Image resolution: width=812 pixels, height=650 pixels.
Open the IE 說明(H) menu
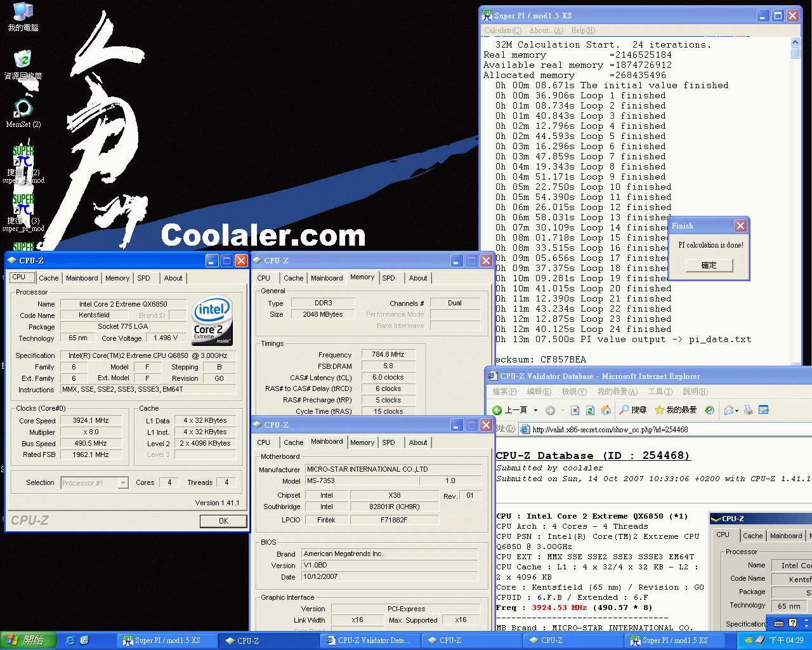click(x=695, y=392)
